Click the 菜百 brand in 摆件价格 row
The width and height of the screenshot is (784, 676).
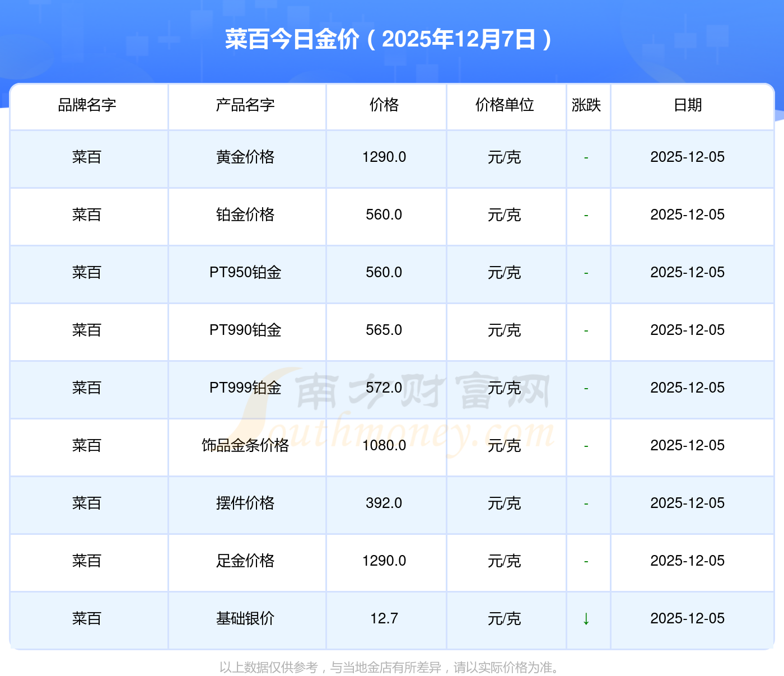[87, 503]
